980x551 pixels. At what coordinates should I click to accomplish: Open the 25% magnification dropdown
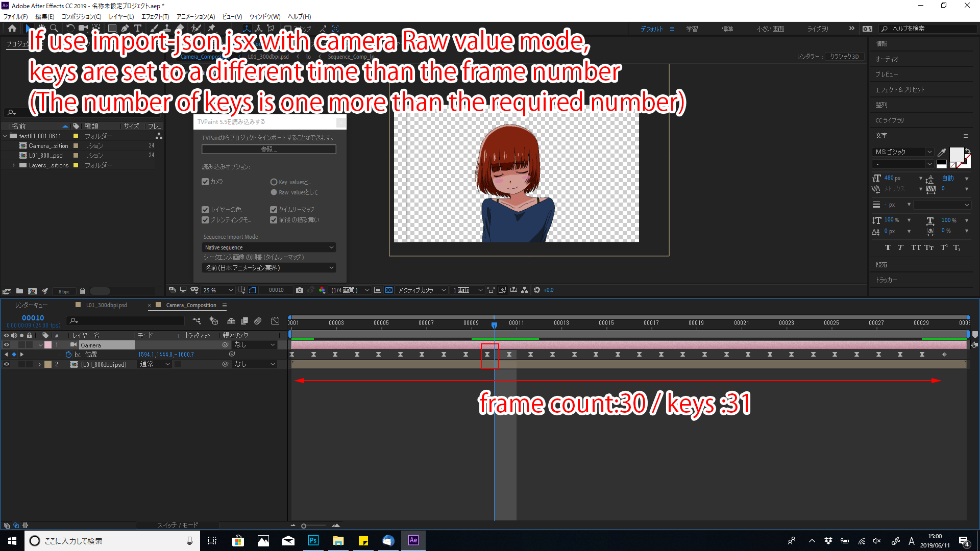[218, 290]
